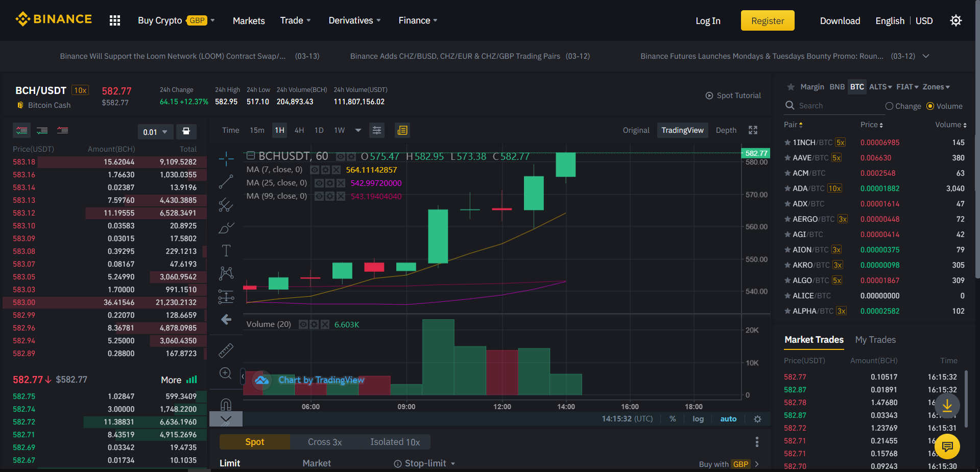Hide the MA (99, close, 0) line

(x=319, y=196)
